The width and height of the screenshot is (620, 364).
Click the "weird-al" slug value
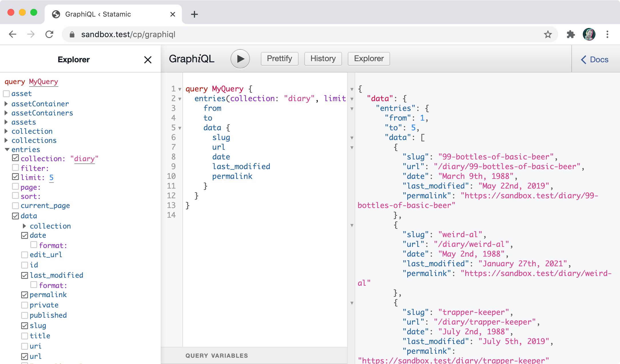tap(460, 235)
